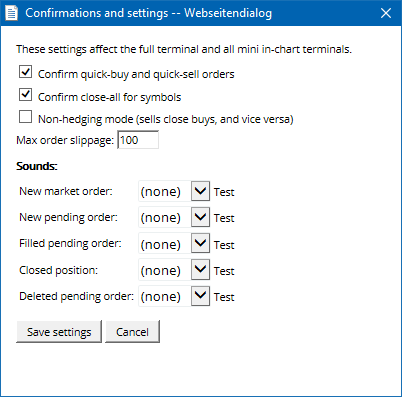The width and height of the screenshot is (402, 397).
Task: Uncheck Confirm close-all for symbols
Action: click(x=25, y=95)
